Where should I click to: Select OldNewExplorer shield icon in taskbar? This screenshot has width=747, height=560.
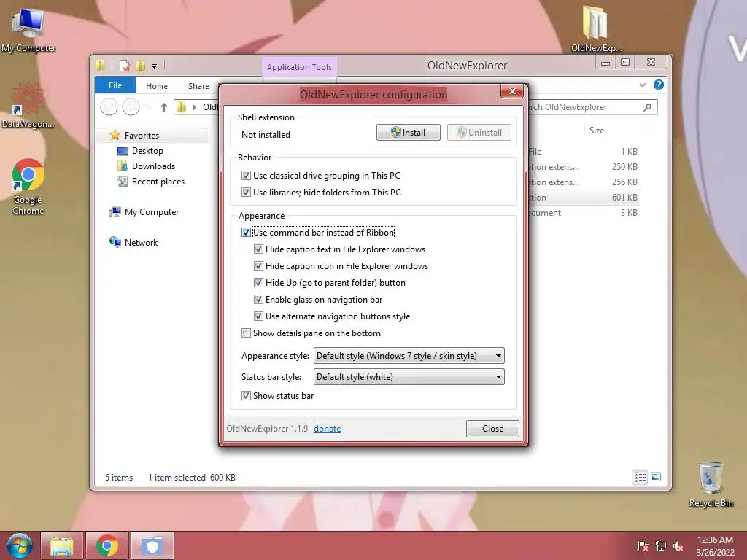click(x=152, y=545)
